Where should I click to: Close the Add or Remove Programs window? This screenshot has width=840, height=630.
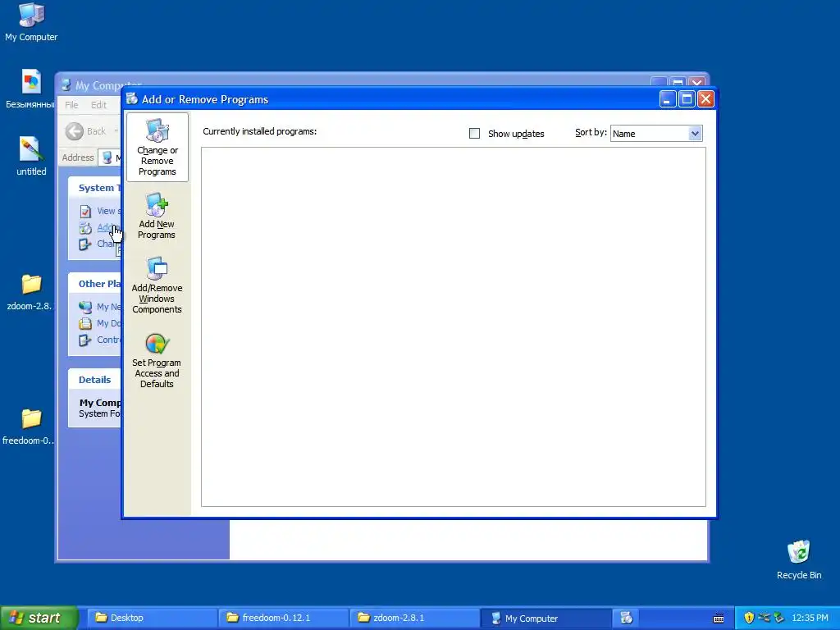pyautogui.click(x=705, y=99)
